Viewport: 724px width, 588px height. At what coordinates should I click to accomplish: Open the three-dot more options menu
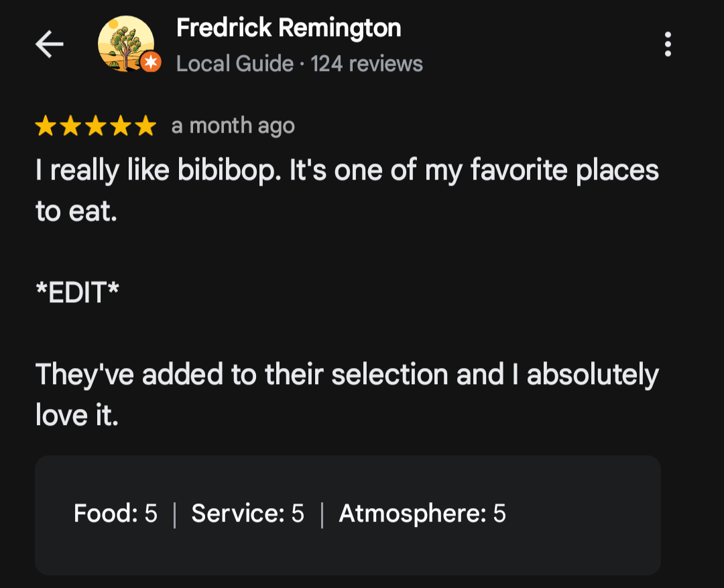(x=667, y=44)
